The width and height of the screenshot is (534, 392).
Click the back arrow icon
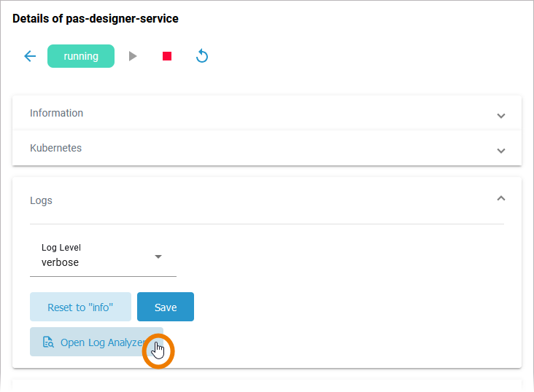30,56
